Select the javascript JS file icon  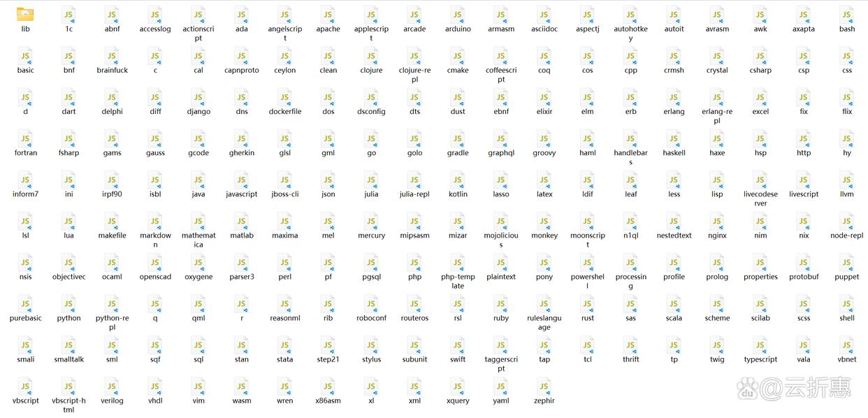pos(242,180)
